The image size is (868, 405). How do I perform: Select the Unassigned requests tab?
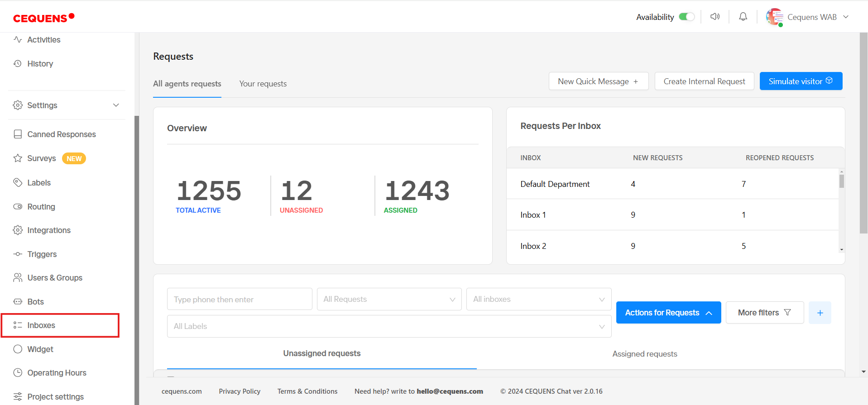click(x=322, y=353)
